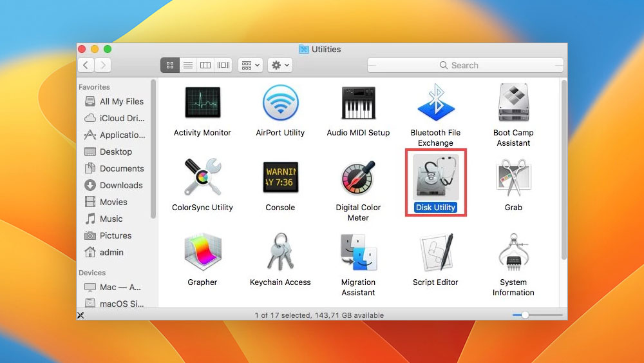644x363 pixels.
Task: Click the Favorites section header
Action: (x=94, y=87)
